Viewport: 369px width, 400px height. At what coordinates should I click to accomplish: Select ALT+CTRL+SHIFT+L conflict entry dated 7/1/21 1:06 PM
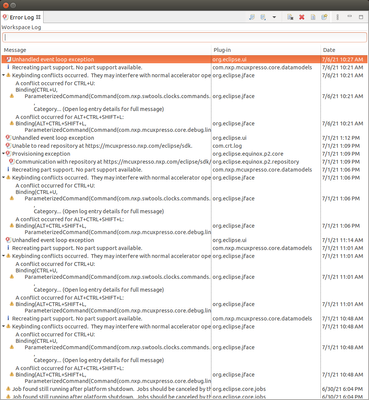coord(184,226)
